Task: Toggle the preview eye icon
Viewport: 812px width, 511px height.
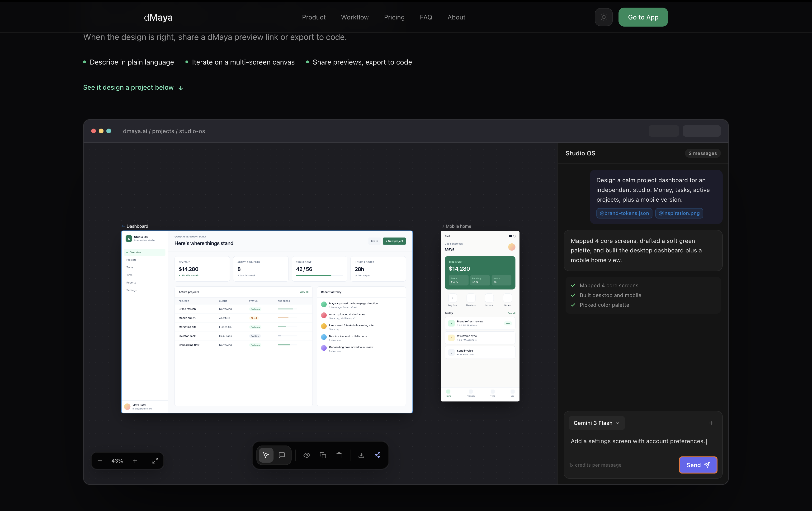Action: tap(307, 455)
